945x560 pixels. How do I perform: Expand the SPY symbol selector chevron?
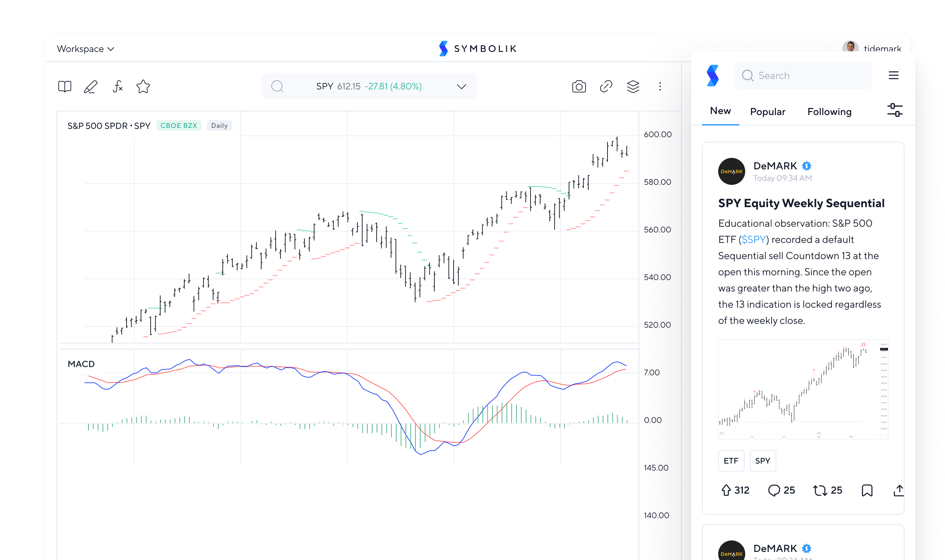pos(461,86)
